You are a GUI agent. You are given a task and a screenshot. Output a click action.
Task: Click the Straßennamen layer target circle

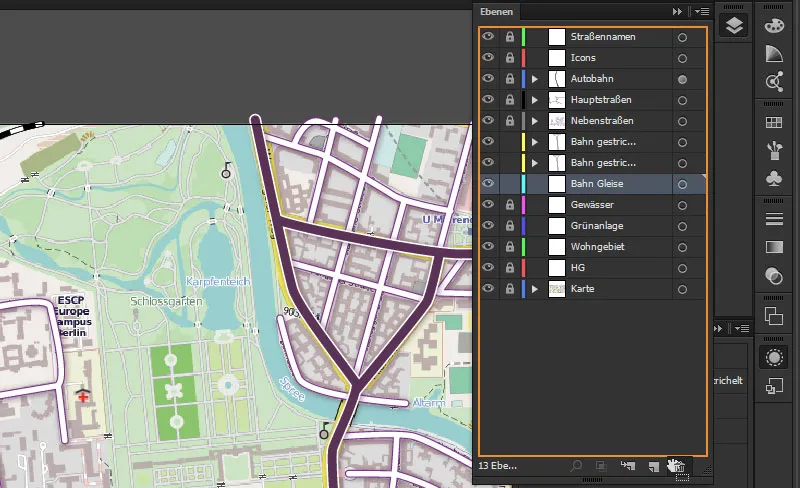(x=682, y=37)
